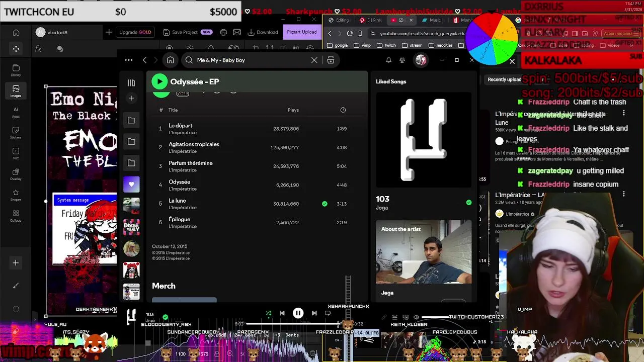This screenshot has height=362, width=644.
Task: Open the Picsart Text tool
Action: click(x=16, y=153)
